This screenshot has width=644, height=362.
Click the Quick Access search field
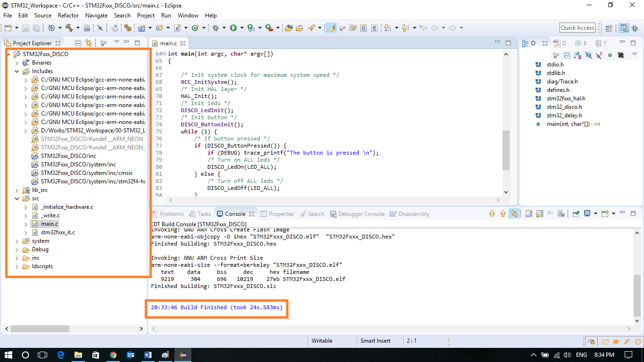coord(578,28)
